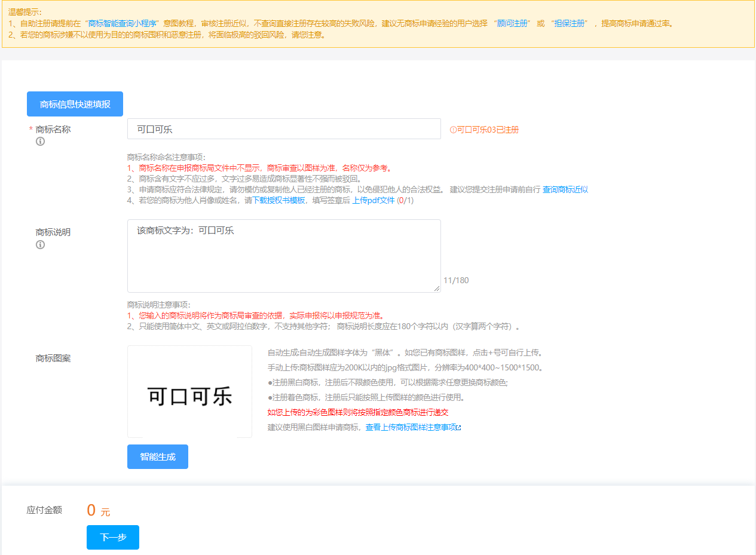Click the info icon under 商标名称
The width and height of the screenshot is (756, 555).
click(x=41, y=142)
